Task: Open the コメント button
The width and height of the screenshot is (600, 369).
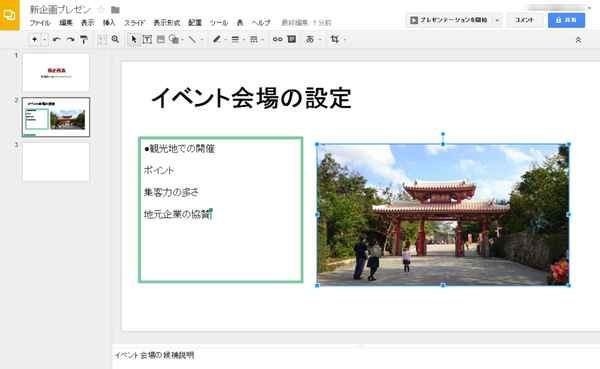Action: pyautogui.click(x=524, y=20)
